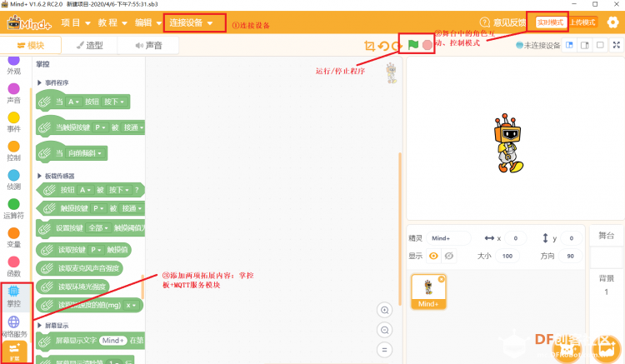Switch to 上传模式
This screenshot has height=364, width=625.
point(582,22)
